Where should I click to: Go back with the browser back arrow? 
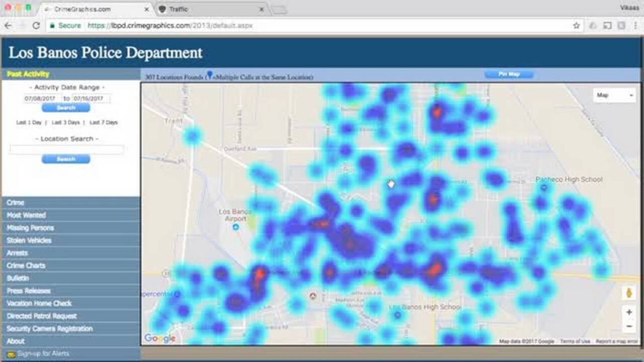point(8,25)
